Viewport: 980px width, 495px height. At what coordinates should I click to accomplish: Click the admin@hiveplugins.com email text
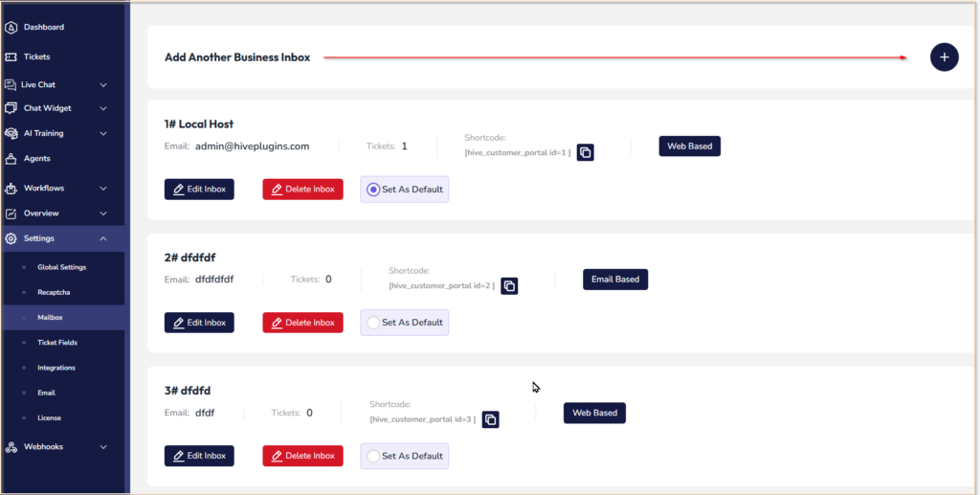pos(252,146)
